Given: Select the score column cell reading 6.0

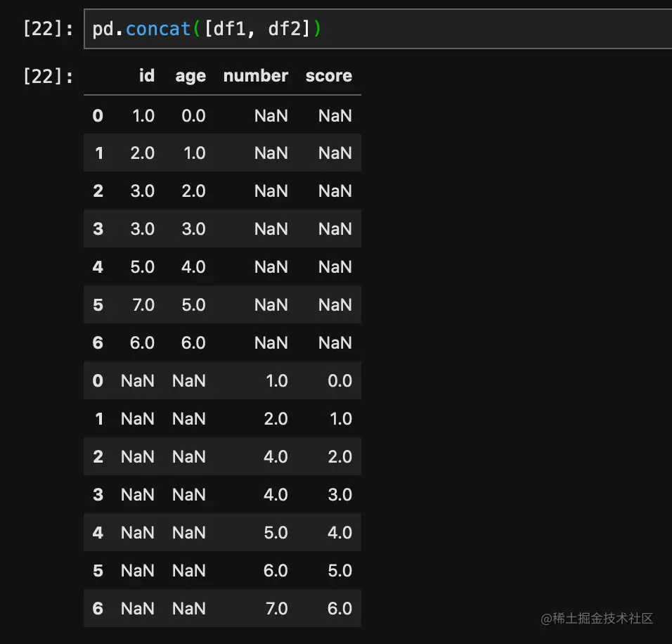Looking at the screenshot, I should click(340, 608).
